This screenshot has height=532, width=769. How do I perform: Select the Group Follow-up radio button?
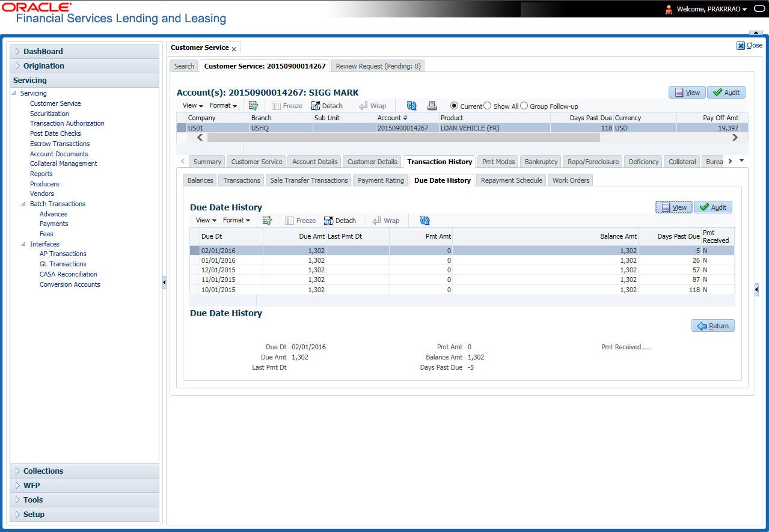coord(524,106)
